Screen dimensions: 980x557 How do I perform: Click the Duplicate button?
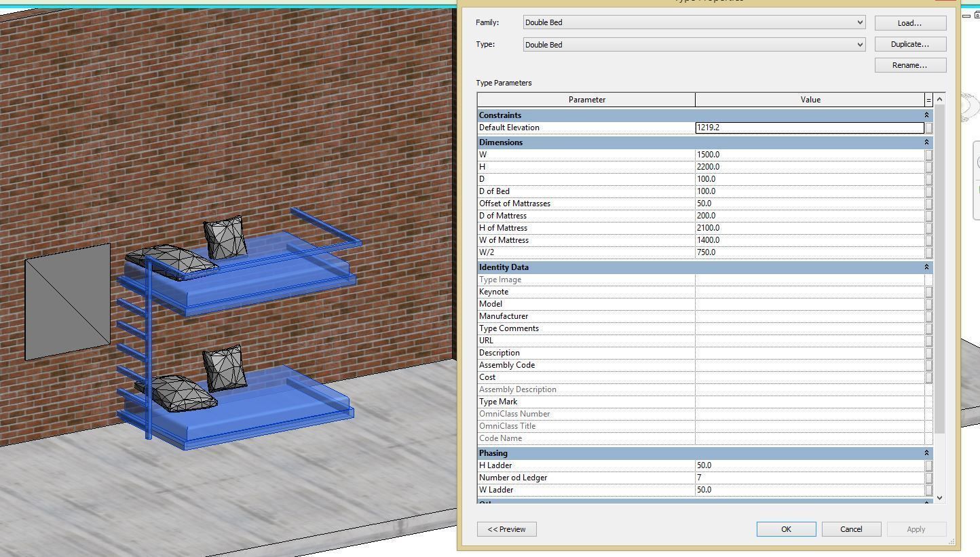point(909,43)
